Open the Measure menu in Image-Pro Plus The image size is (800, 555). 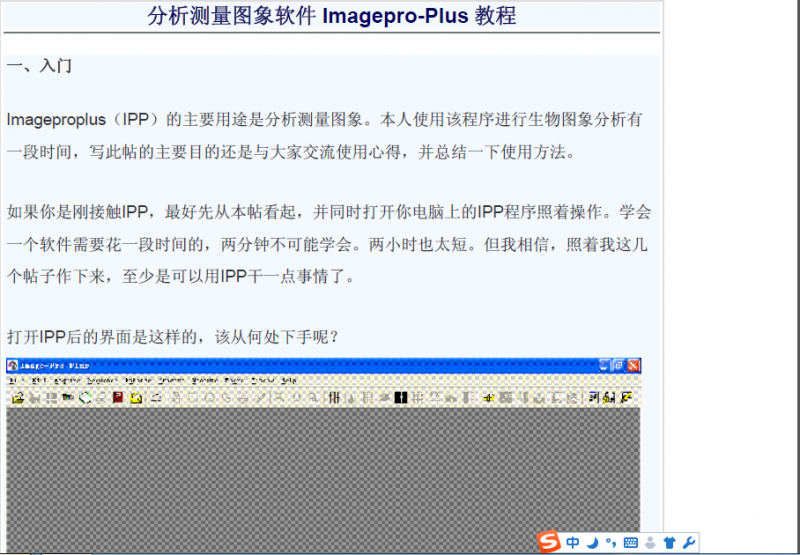pyautogui.click(x=205, y=381)
